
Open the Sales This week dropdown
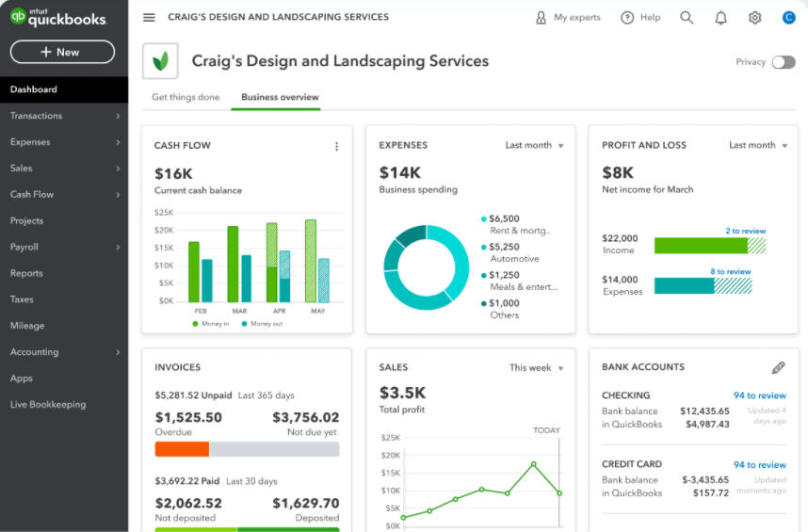(x=537, y=368)
